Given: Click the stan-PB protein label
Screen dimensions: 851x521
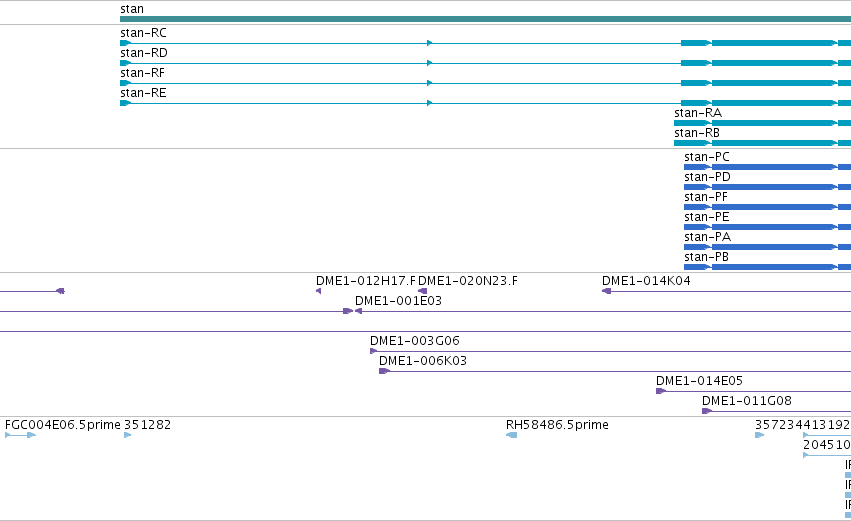Looking at the screenshot, I should 707,257.
